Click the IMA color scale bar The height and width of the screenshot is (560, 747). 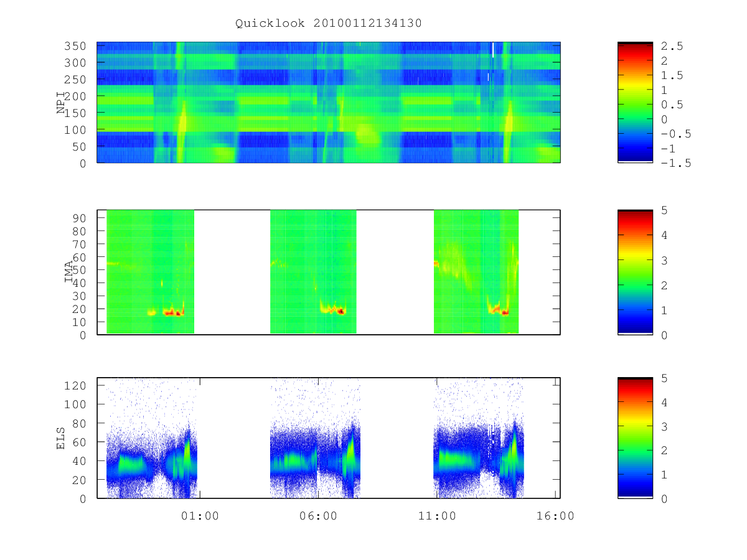pos(635,272)
